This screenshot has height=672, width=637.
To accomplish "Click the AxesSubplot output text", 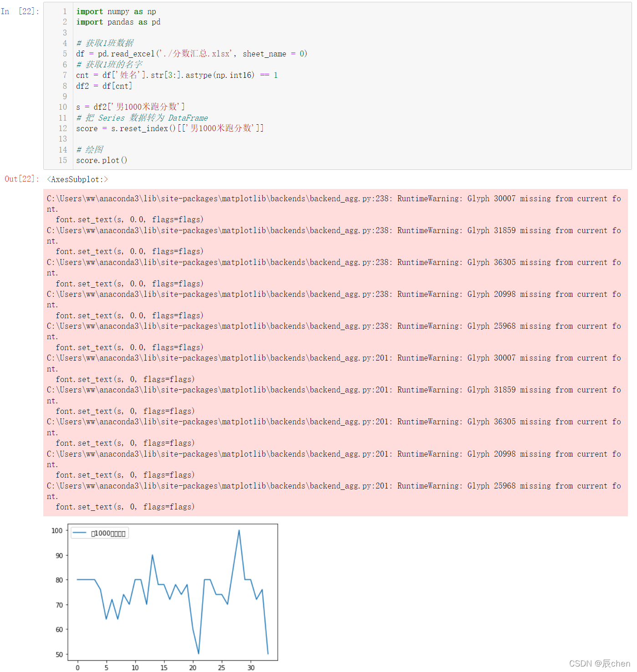I will pos(77,179).
